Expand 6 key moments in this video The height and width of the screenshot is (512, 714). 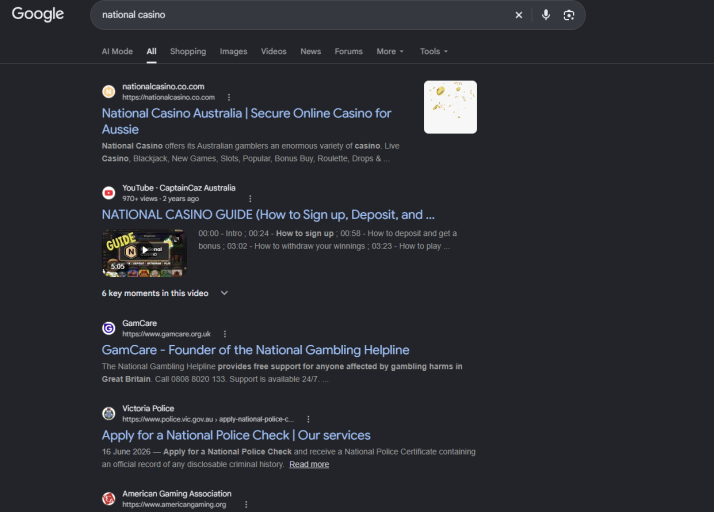(165, 293)
